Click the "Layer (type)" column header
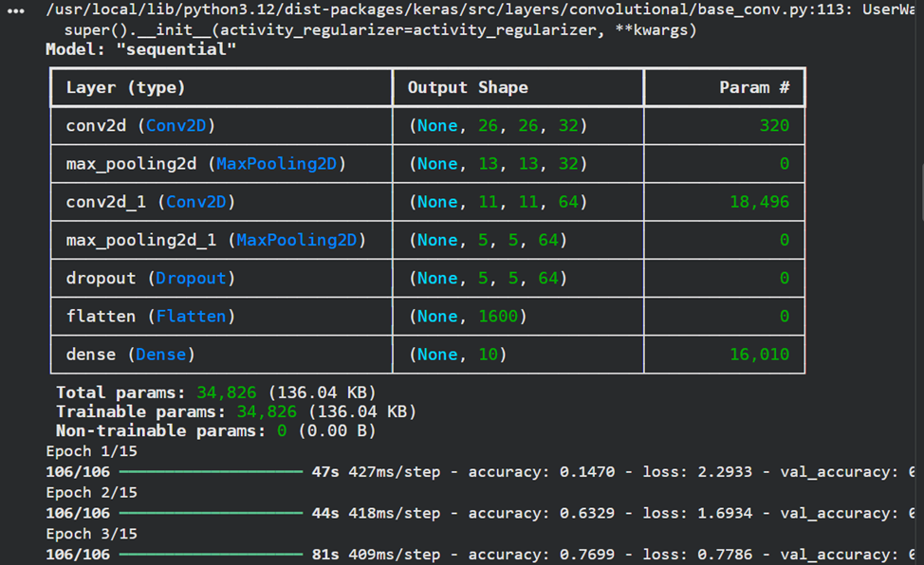This screenshot has width=924, height=565. click(x=125, y=87)
